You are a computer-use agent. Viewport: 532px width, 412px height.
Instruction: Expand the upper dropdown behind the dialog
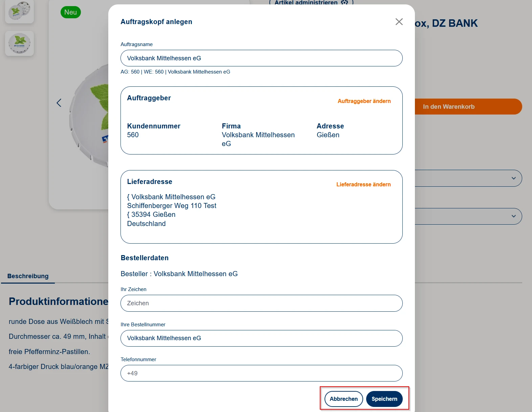coord(513,178)
